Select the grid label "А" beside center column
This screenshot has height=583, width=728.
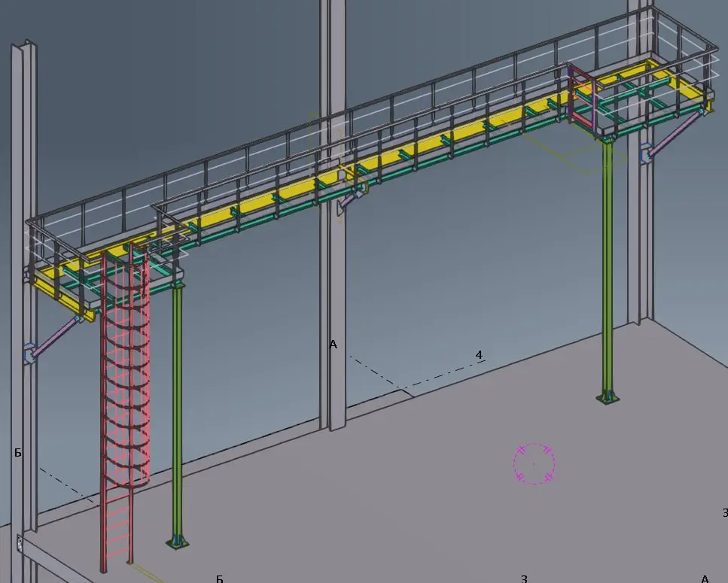(333, 345)
